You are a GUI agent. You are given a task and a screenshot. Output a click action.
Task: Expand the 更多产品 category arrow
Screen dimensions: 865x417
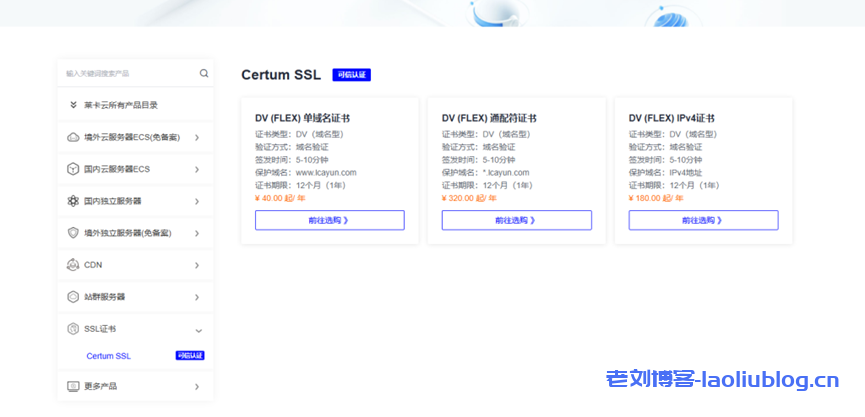pyautogui.click(x=197, y=386)
